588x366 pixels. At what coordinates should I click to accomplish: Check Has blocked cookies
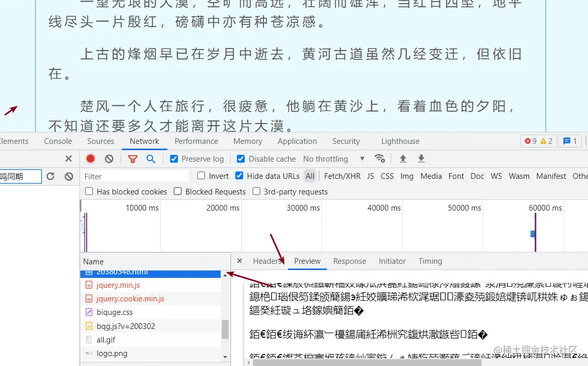(x=89, y=191)
